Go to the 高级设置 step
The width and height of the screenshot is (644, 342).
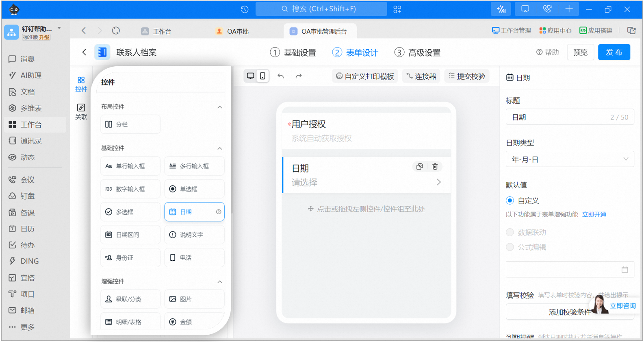(x=418, y=52)
